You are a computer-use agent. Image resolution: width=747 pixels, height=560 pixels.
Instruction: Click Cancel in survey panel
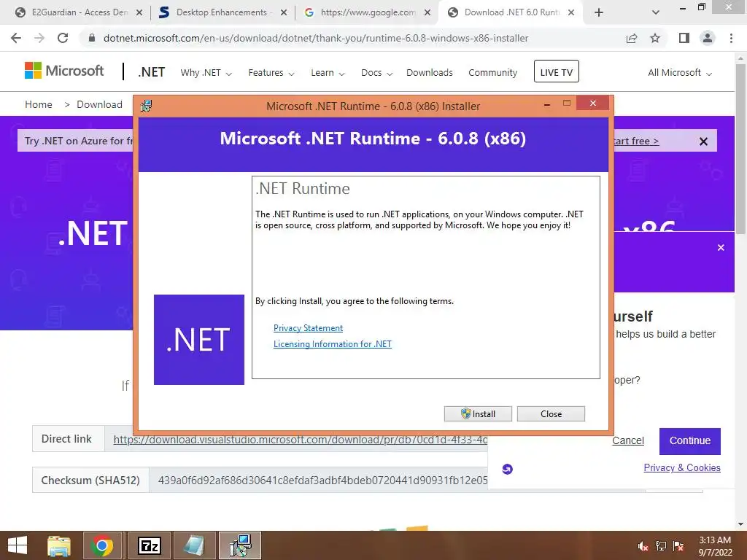[x=628, y=440]
